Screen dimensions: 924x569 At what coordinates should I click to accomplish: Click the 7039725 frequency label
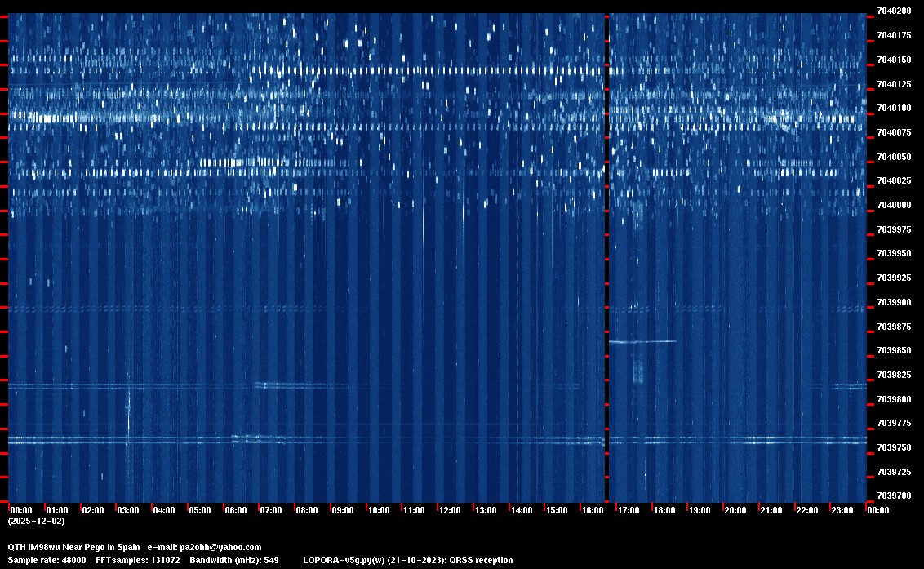(x=894, y=473)
